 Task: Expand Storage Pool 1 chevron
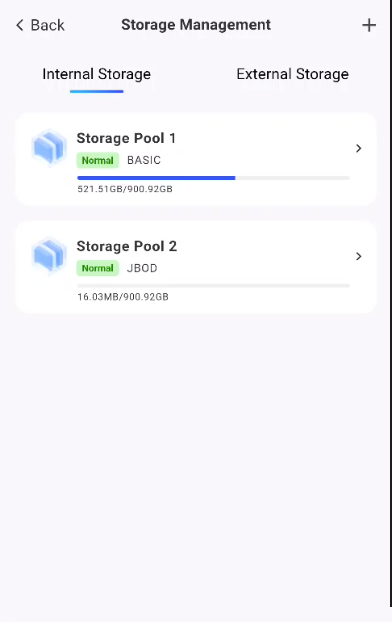(x=359, y=148)
